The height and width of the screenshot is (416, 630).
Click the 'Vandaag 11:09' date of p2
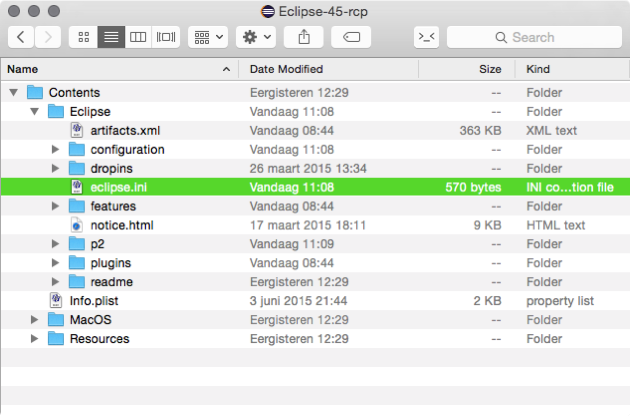click(x=292, y=244)
